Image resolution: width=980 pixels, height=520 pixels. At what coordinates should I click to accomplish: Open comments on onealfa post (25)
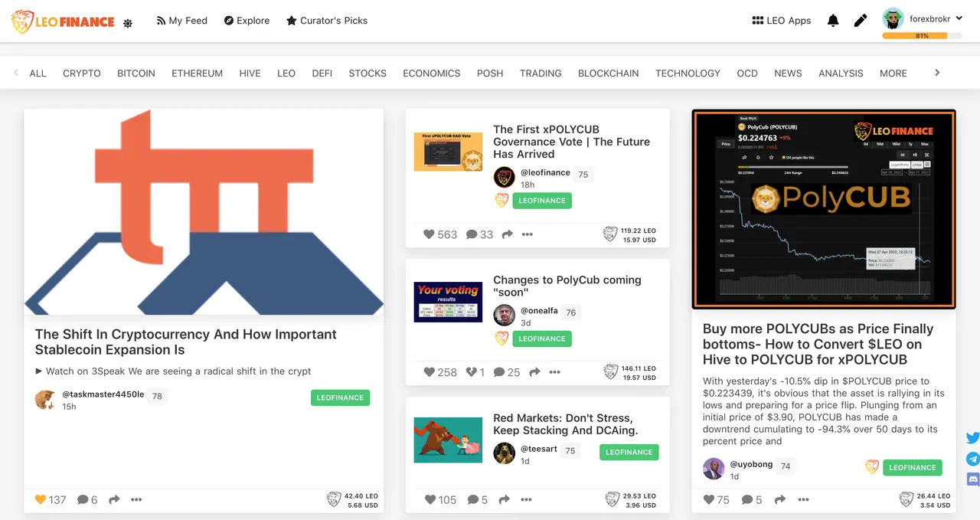coord(507,372)
